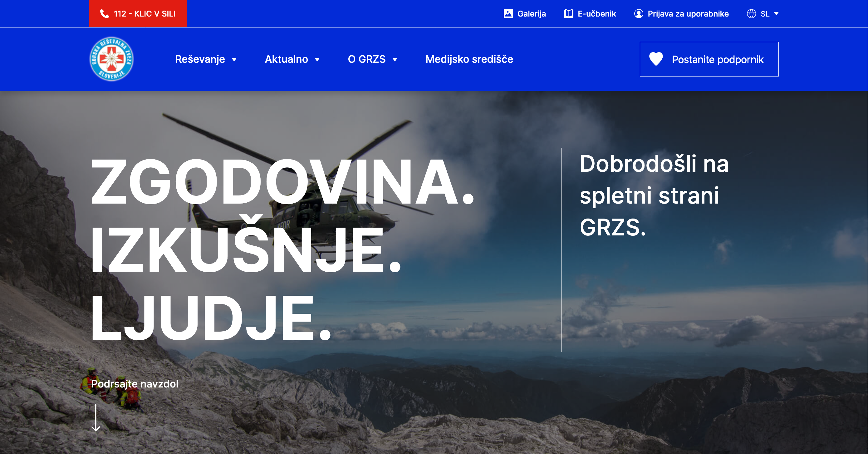Open the Galerija link
The image size is (868, 454).
[531, 14]
